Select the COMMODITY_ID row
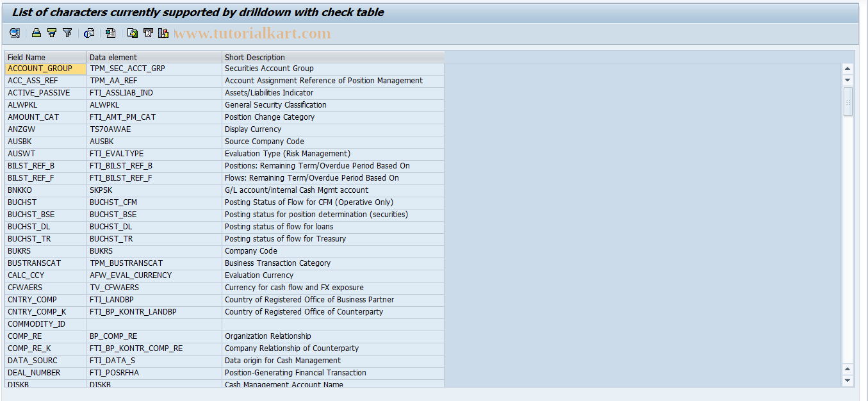 pos(224,324)
